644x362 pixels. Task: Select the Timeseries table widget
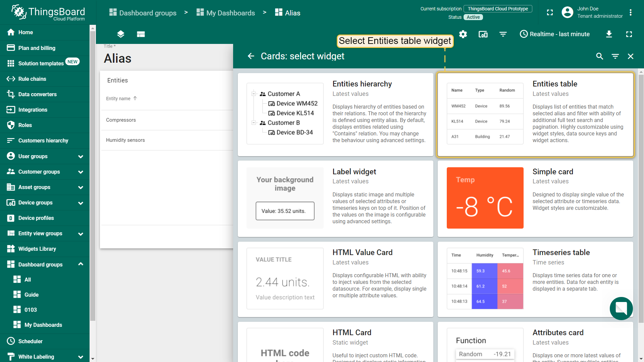click(535, 279)
